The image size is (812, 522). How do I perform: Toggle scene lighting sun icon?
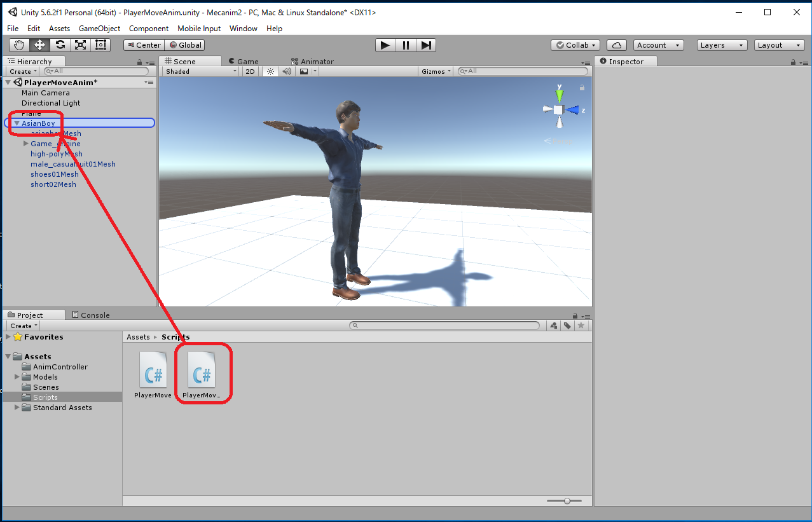(x=270, y=71)
